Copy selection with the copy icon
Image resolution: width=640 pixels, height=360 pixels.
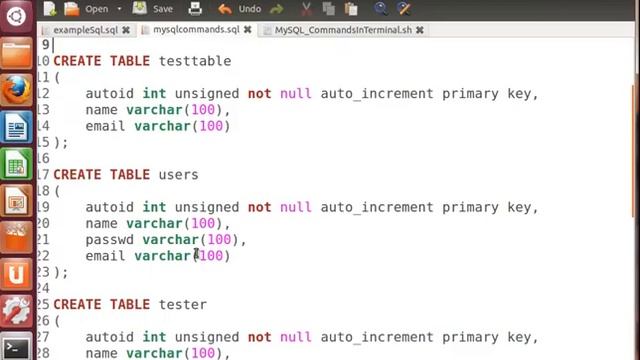[x=329, y=9]
